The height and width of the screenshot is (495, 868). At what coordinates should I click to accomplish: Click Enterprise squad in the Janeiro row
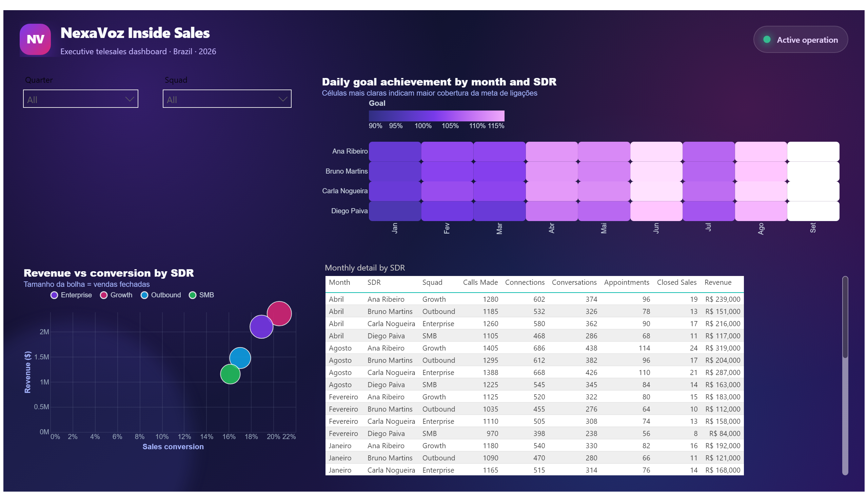point(438,471)
